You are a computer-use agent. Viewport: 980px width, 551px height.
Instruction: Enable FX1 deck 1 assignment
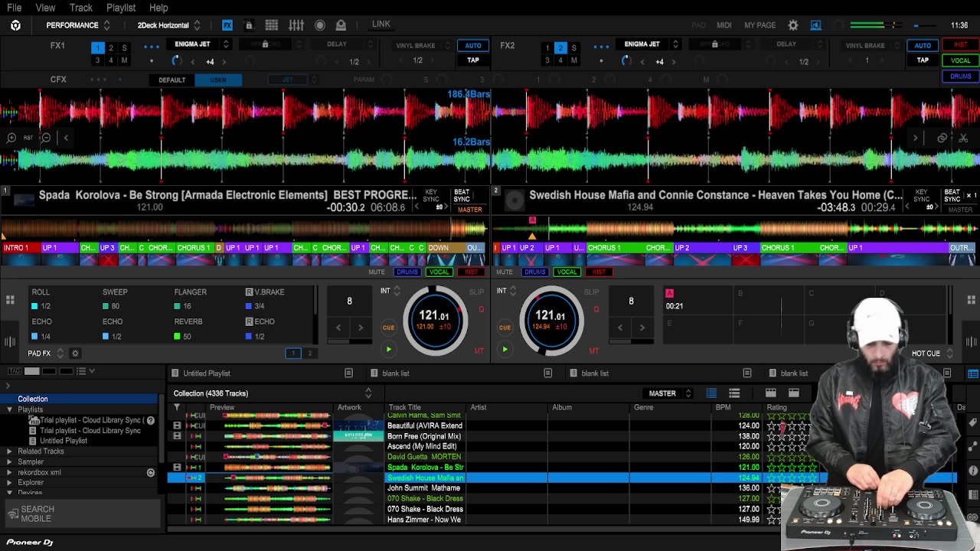pos(97,47)
